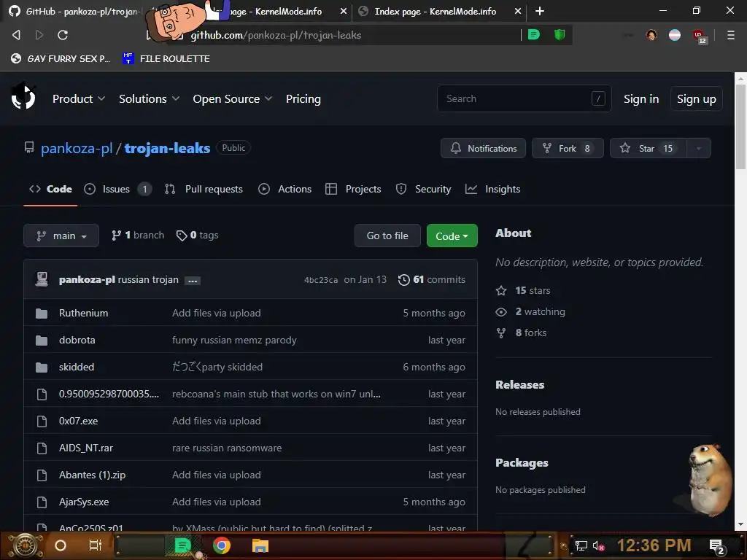Open the Abantes (1).zip file
Screen dimensions: 747x560
click(x=92, y=475)
